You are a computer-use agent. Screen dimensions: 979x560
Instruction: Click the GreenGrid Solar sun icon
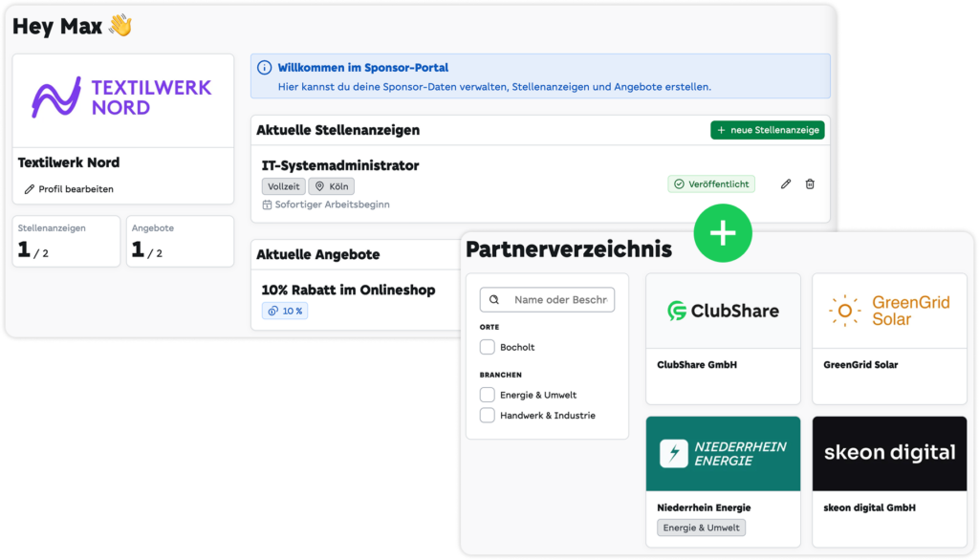(845, 311)
